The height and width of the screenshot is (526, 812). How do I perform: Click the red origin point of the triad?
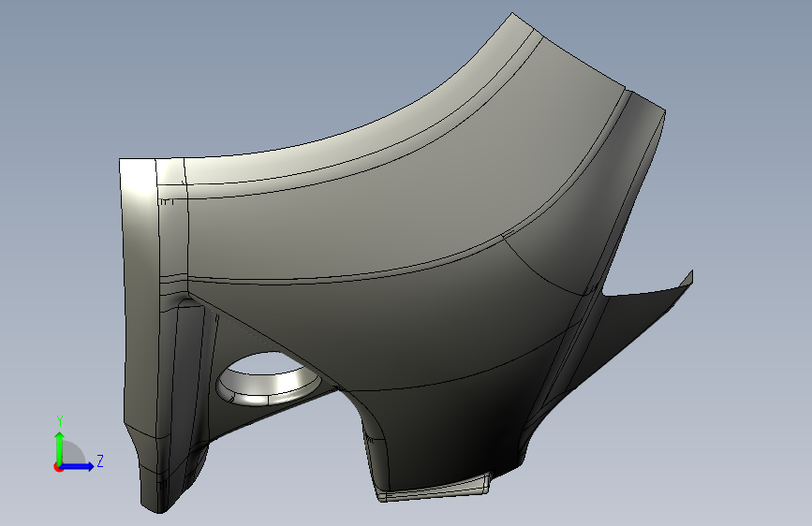(x=57, y=467)
